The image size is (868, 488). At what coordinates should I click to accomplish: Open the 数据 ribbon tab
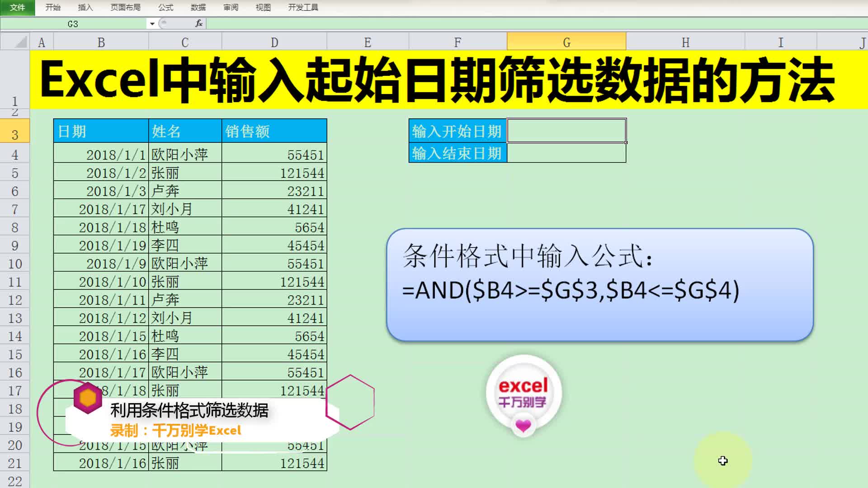pos(198,7)
